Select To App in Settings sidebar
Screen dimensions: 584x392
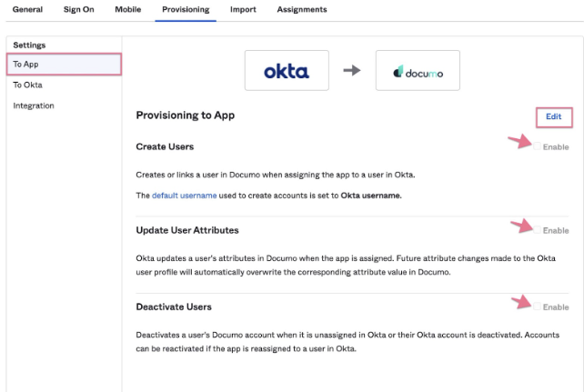pos(25,65)
